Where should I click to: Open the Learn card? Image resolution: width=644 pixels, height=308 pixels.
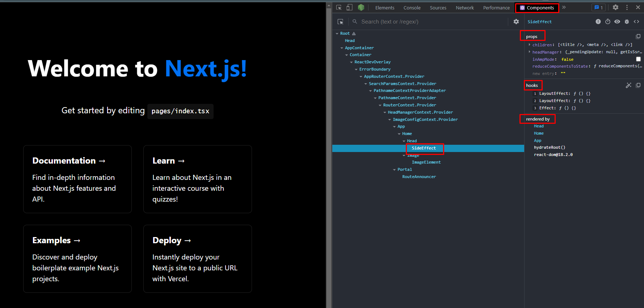point(198,179)
